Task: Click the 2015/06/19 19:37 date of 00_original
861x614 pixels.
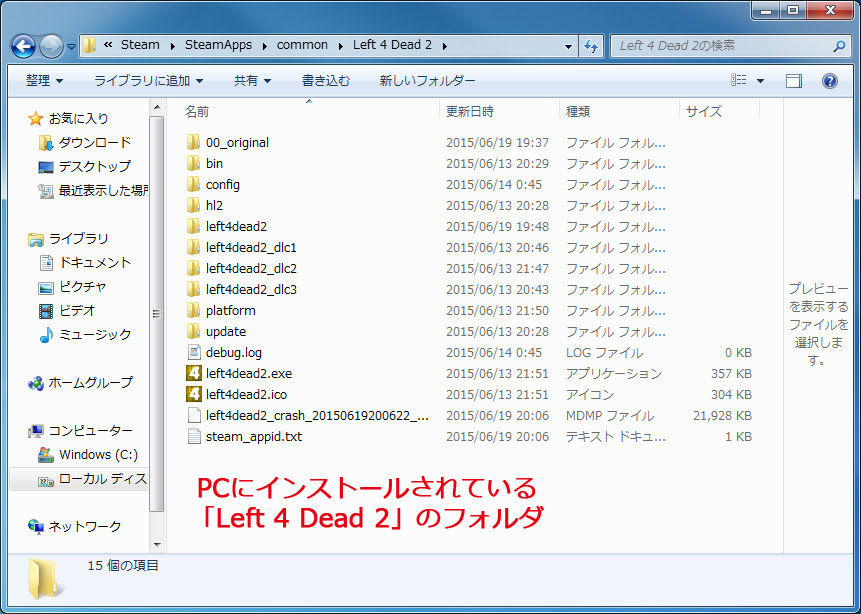Action: (x=497, y=142)
